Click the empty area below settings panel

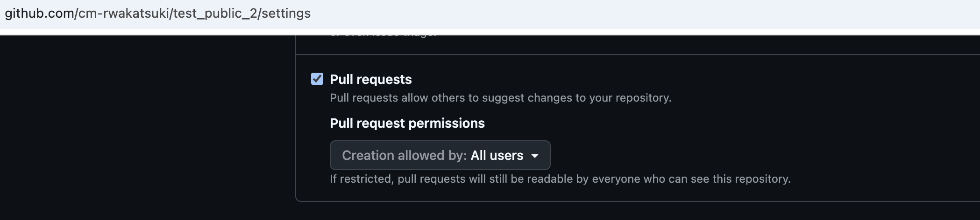pos(607,212)
